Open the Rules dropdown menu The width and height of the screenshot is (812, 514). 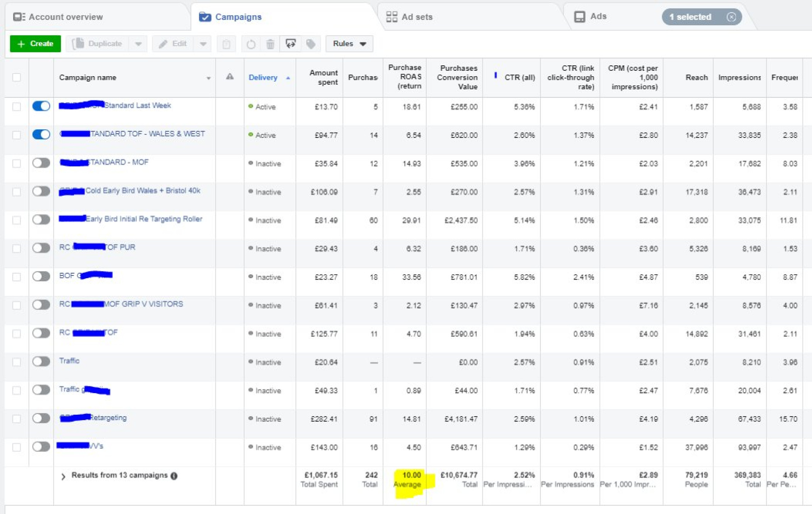tap(349, 44)
